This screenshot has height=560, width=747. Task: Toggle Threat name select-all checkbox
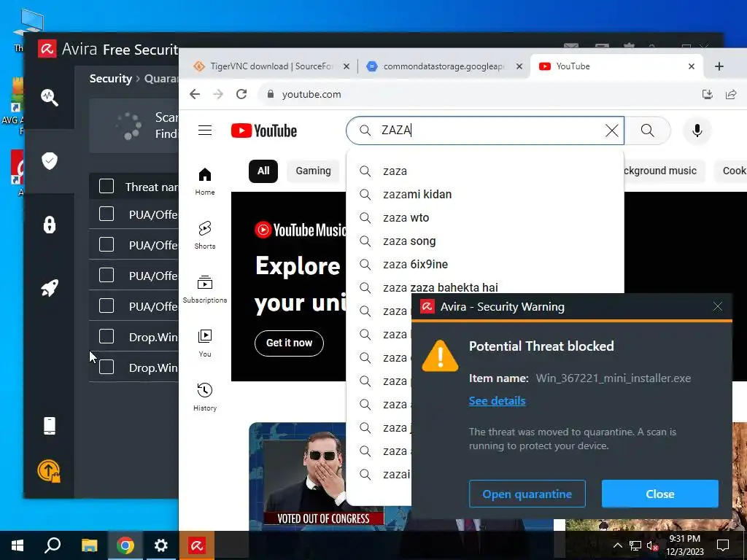pos(107,186)
